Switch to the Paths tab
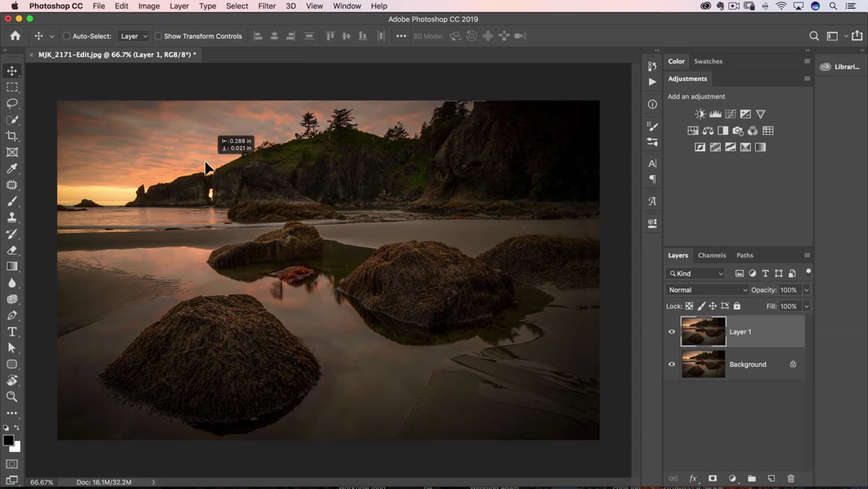 [744, 255]
